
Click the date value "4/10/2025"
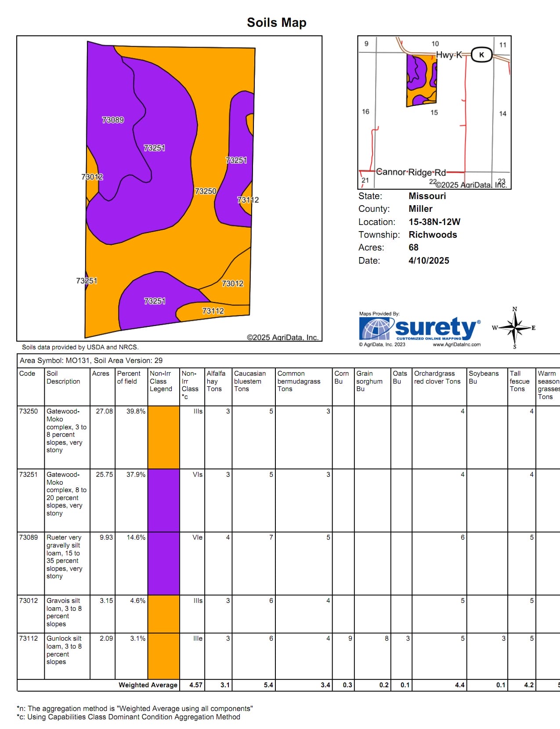pos(429,261)
